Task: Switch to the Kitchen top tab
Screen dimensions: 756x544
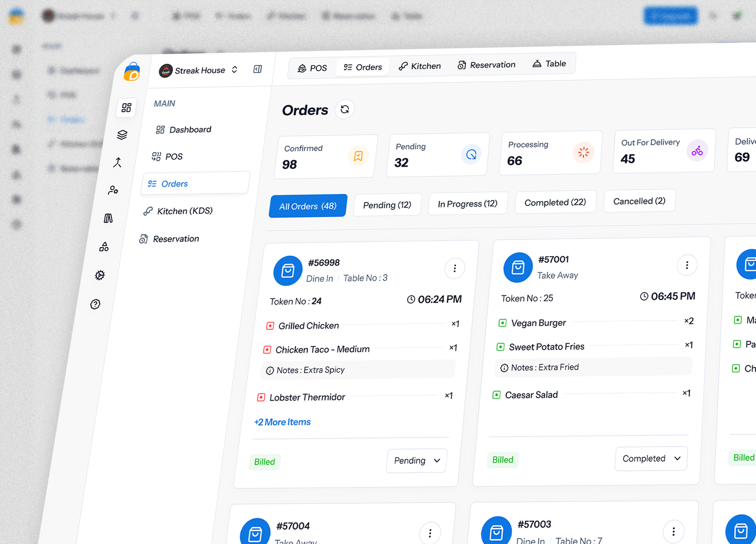Action: click(420, 66)
